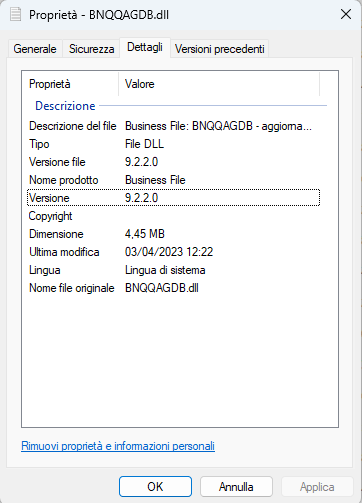Select the Copyright property row
Image resolution: width=362 pixels, height=503 pixels.
pyautogui.click(x=173, y=216)
